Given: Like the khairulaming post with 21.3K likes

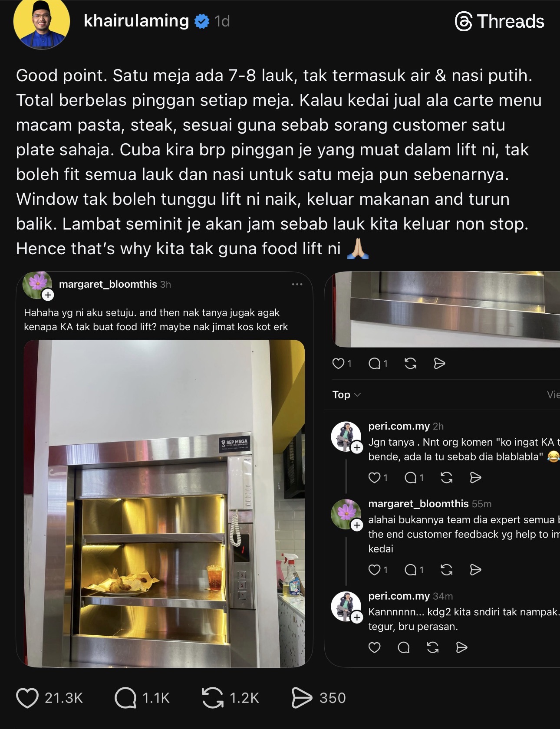Looking at the screenshot, I should point(27,698).
